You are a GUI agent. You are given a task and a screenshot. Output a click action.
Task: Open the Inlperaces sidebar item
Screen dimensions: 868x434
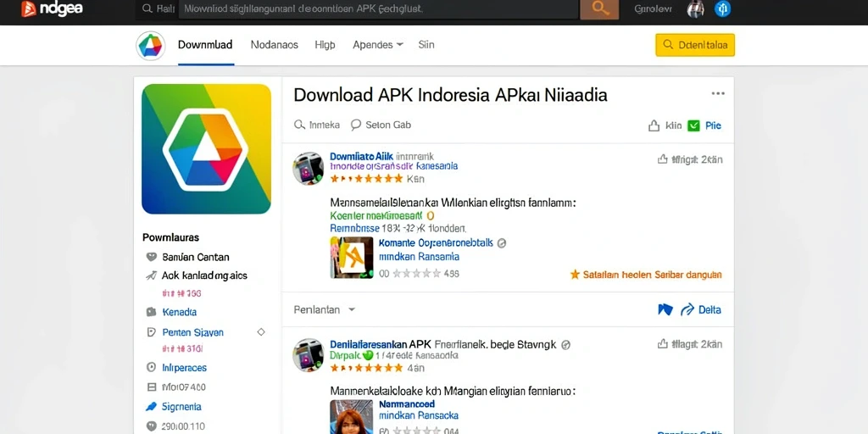point(184,368)
